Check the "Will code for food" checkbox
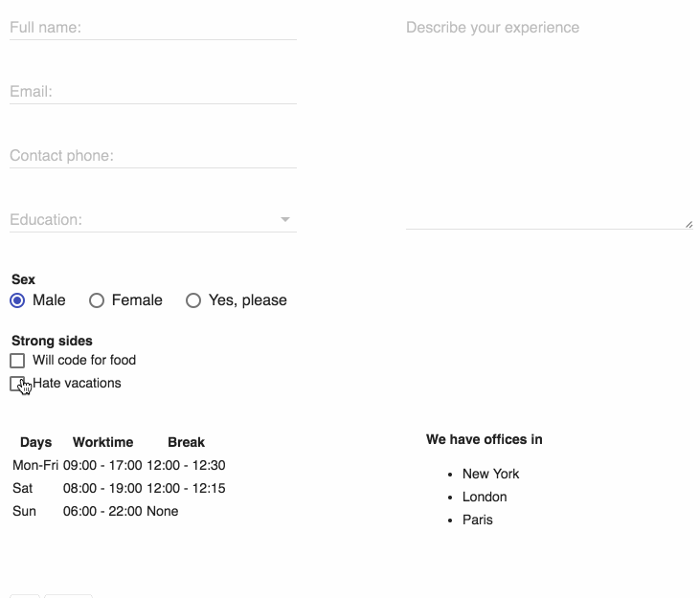The image size is (700, 598). point(17,361)
